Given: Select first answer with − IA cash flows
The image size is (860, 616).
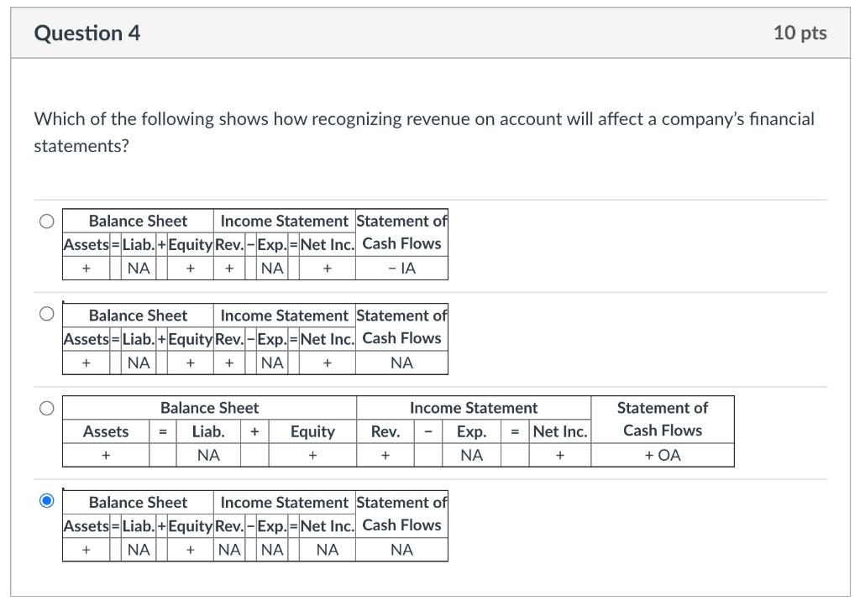Looking at the screenshot, I should [x=47, y=222].
